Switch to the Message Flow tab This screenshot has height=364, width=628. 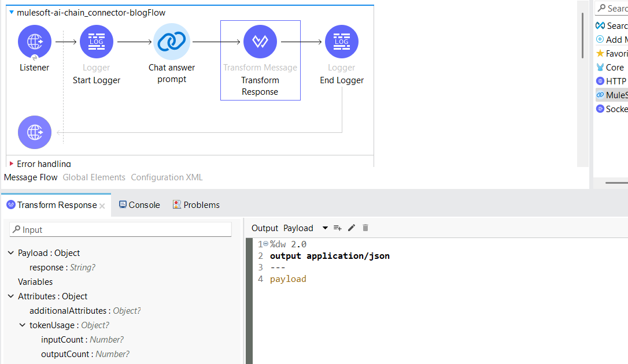(31, 177)
